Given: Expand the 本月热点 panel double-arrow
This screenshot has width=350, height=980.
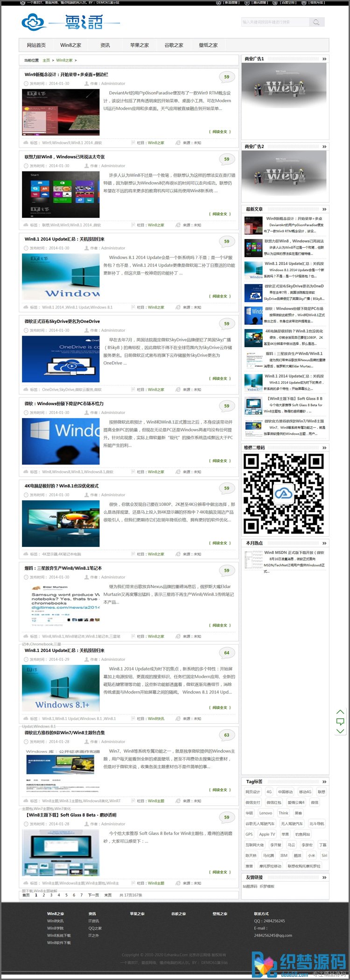Looking at the screenshot, I should 324,543.
